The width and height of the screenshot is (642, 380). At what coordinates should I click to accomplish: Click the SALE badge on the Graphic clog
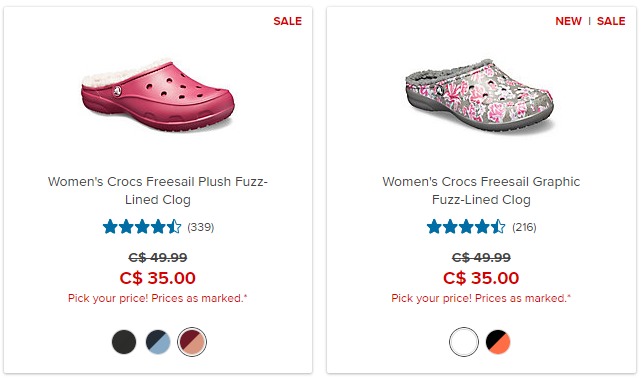click(x=611, y=21)
